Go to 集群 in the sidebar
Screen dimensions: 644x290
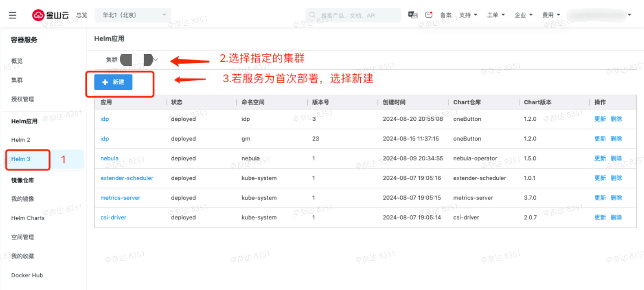[x=17, y=80]
